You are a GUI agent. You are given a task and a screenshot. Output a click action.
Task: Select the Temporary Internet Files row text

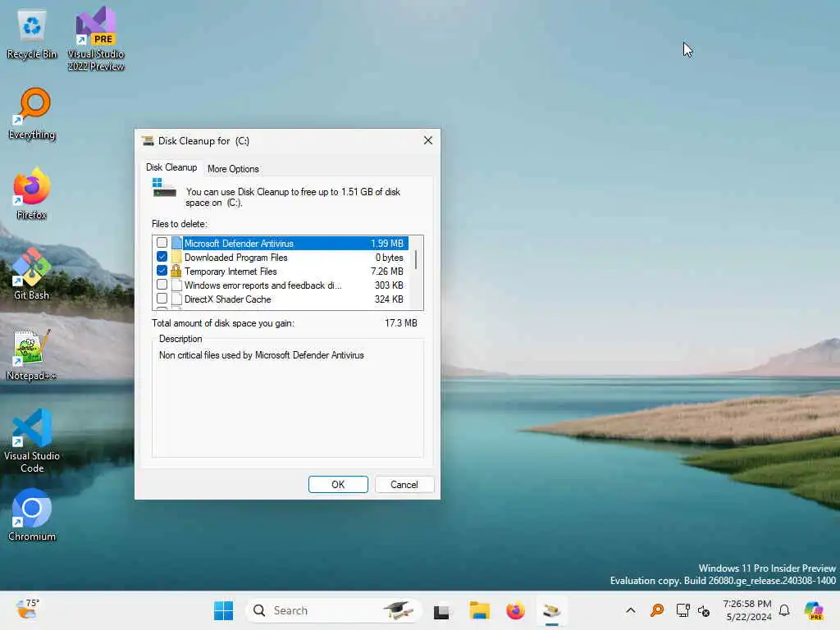[231, 271]
